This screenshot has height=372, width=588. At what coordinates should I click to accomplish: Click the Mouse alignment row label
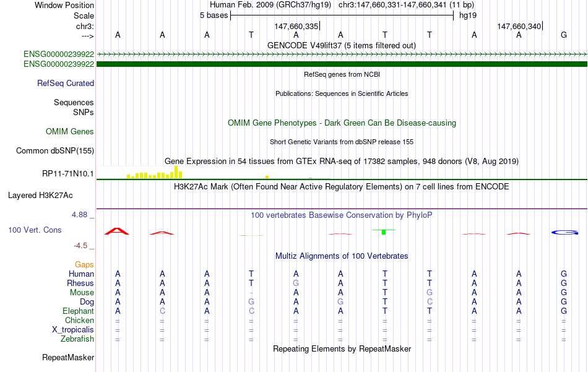(82, 293)
